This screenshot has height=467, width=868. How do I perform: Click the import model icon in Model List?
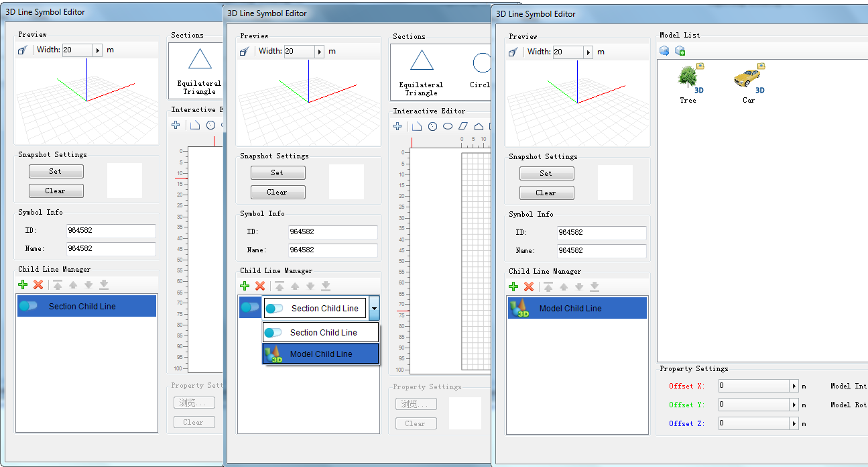(664, 50)
